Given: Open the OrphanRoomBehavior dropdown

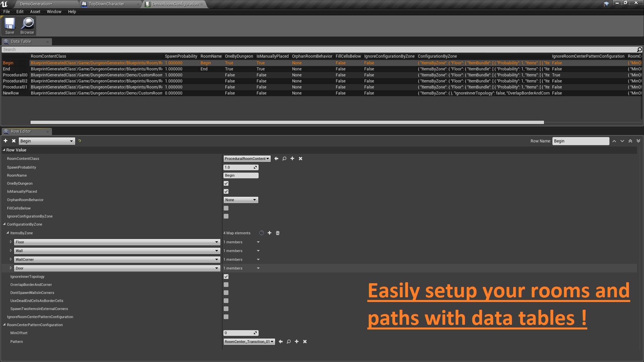Looking at the screenshot, I should click(240, 200).
